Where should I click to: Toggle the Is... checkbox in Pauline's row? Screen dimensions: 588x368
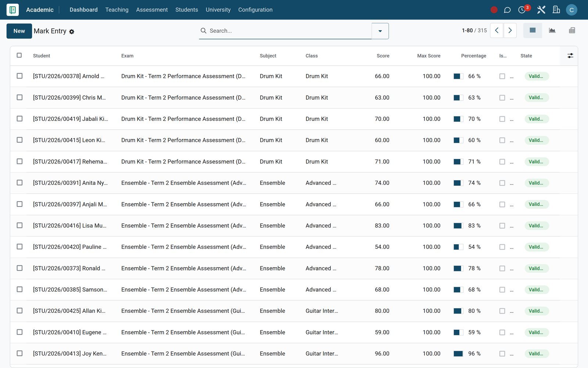pos(502,247)
